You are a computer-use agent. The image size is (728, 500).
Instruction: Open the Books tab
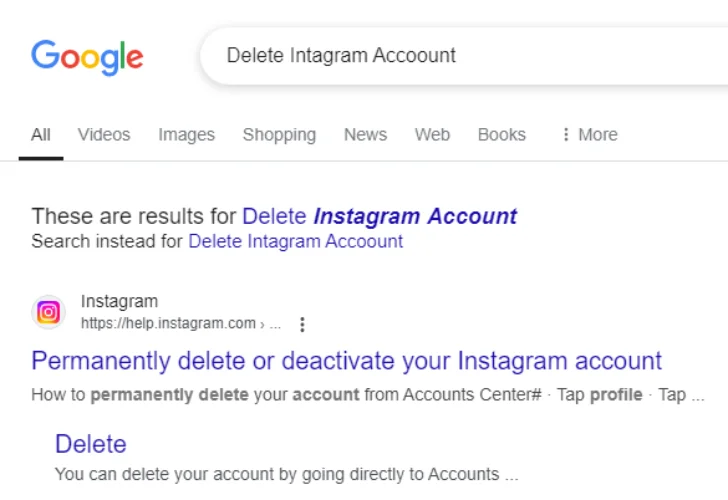501,135
